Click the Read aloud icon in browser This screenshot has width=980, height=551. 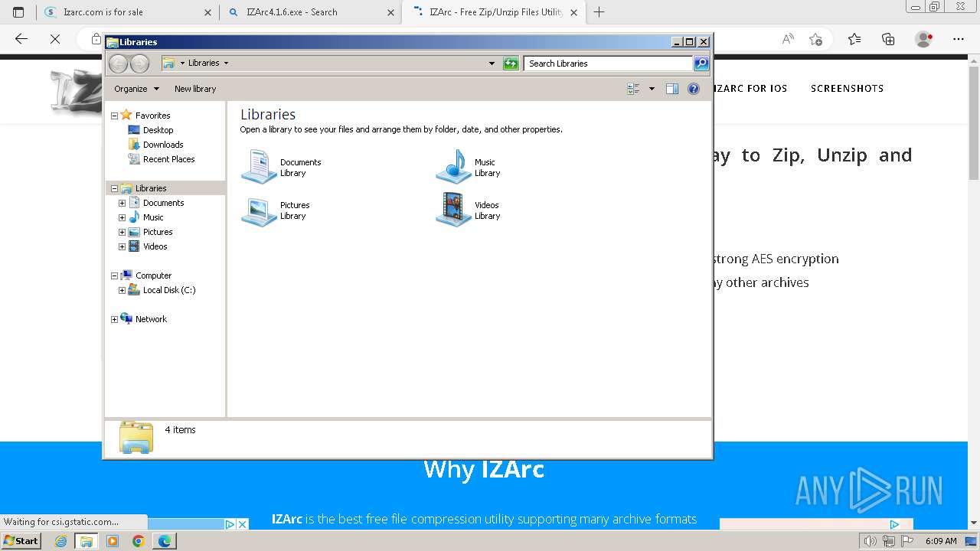(x=787, y=39)
